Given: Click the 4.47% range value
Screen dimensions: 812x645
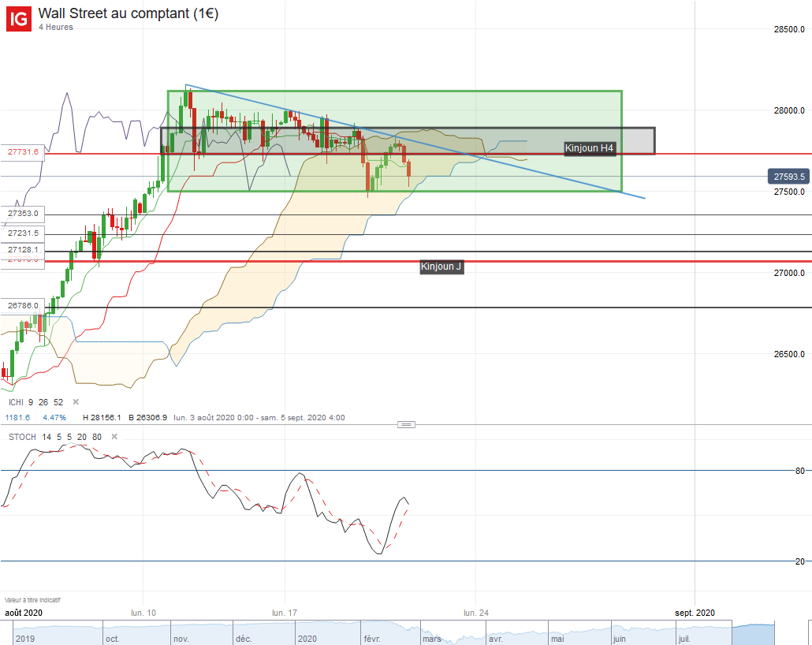Looking at the screenshot, I should pos(54,418).
